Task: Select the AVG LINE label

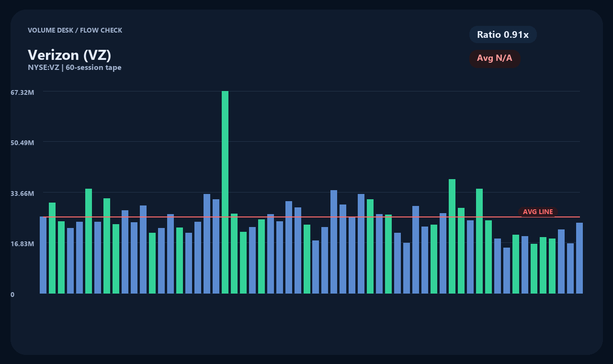Action: (x=538, y=212)
